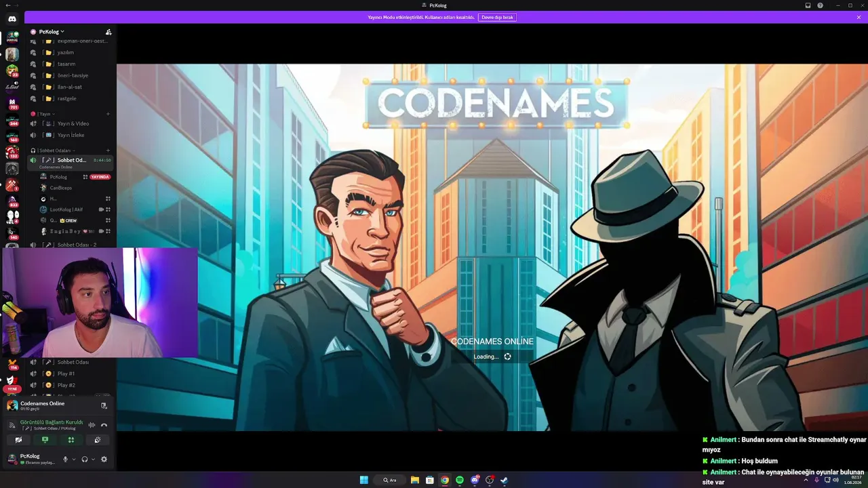This screenshot has width=868, height=488.
Task: Open the server with 344 badge
Action: click(12, 120)
